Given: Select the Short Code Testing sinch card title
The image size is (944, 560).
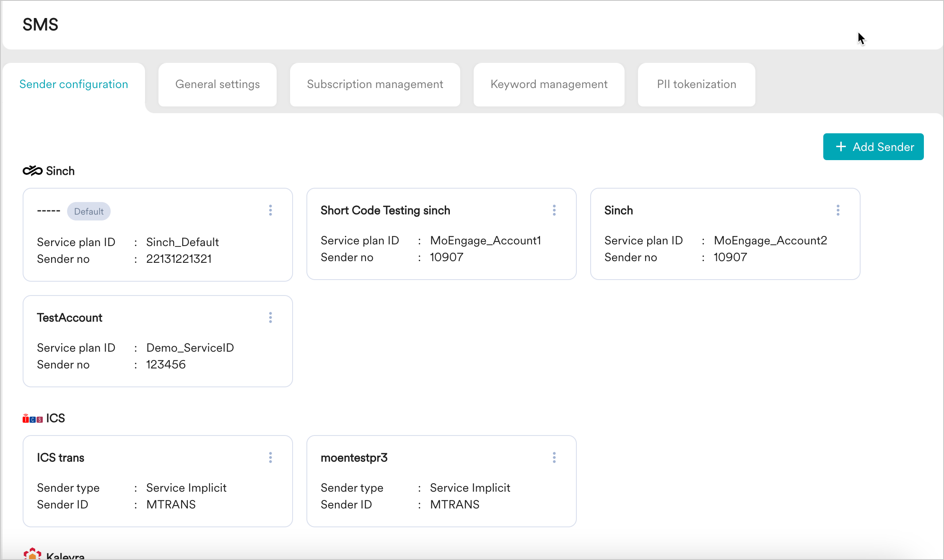Looking at the screenshot, I should click(385, 210).
